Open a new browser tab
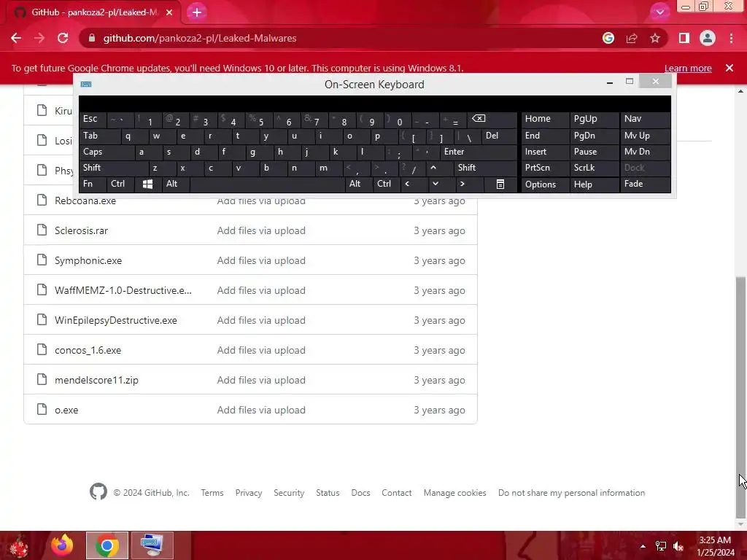This screenshot has height=560, width=747. point(197,12)
